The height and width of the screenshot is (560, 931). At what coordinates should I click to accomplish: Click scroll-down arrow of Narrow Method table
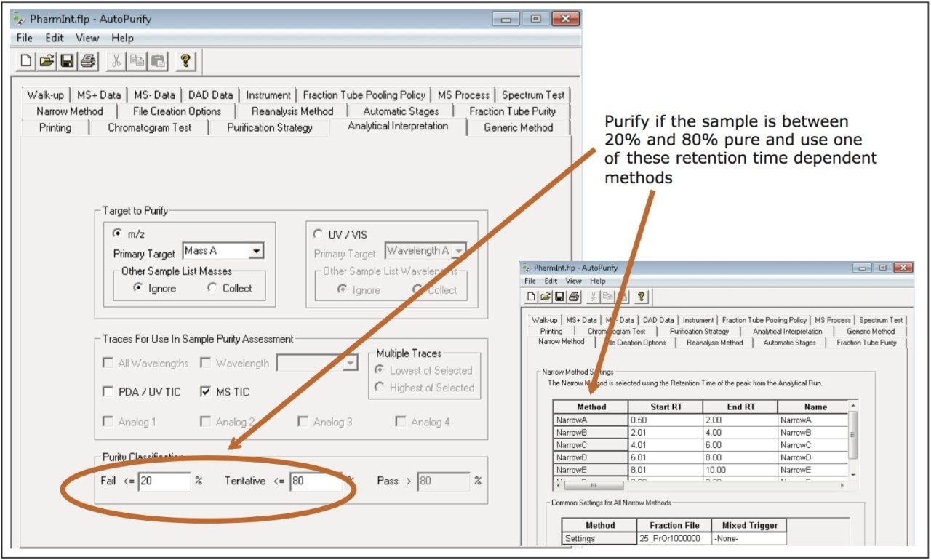(854, 474)
